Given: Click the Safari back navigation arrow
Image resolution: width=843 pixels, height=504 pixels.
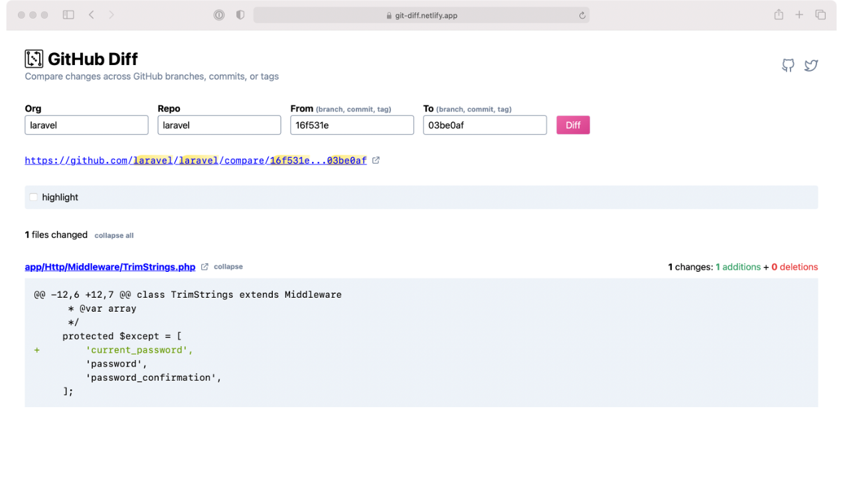Looking at the screenshot, I should coord(92,14).
